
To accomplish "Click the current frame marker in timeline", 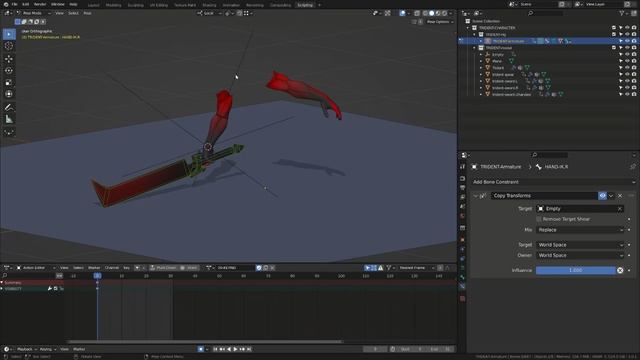I will (x=98, y=276).
